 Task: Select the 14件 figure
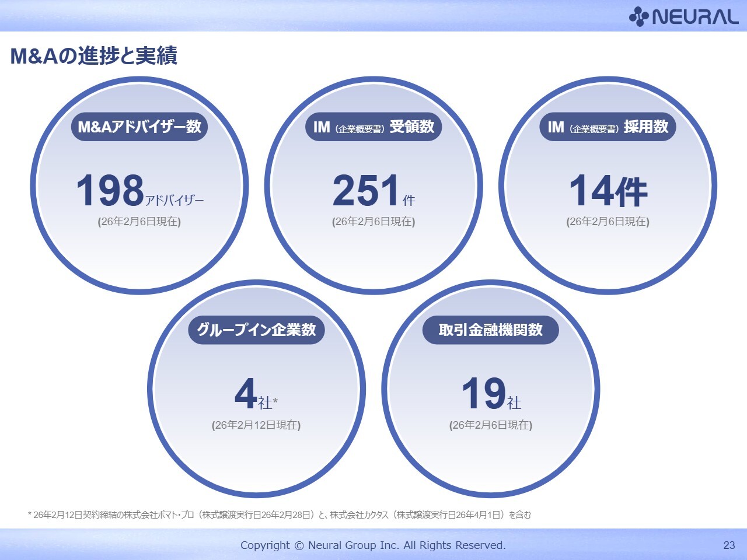[x=608, y=191]
